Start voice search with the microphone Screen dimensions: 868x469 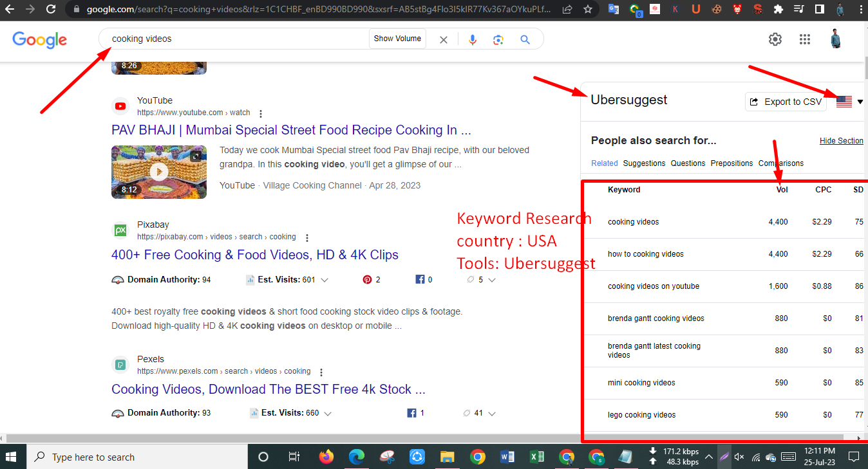473,40
